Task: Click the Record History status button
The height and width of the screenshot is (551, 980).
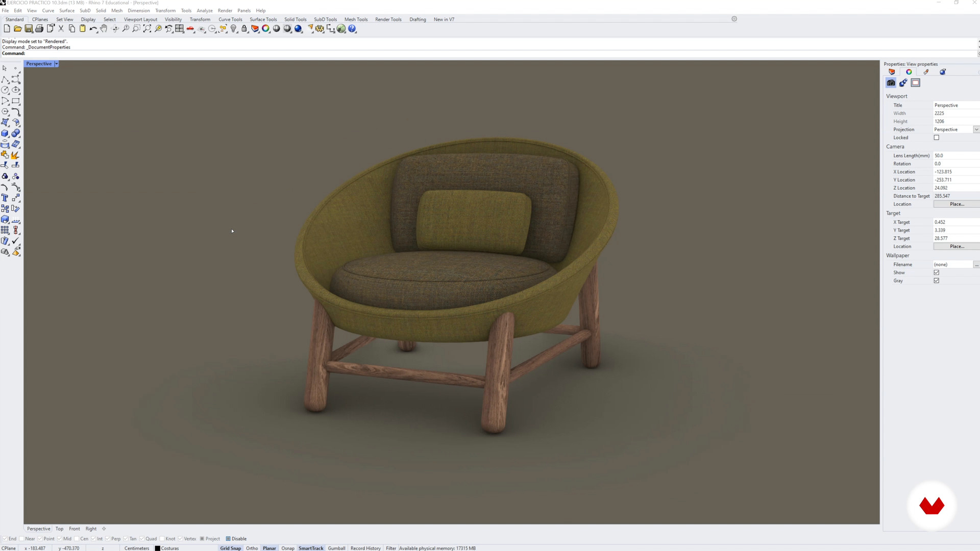Action: (365, 548)
